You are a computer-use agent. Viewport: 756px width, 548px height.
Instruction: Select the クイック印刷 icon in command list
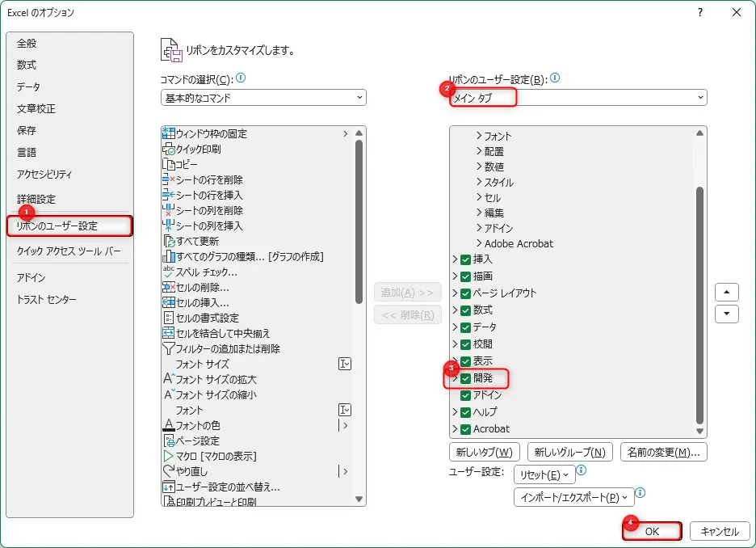click(x=169, y=149)
